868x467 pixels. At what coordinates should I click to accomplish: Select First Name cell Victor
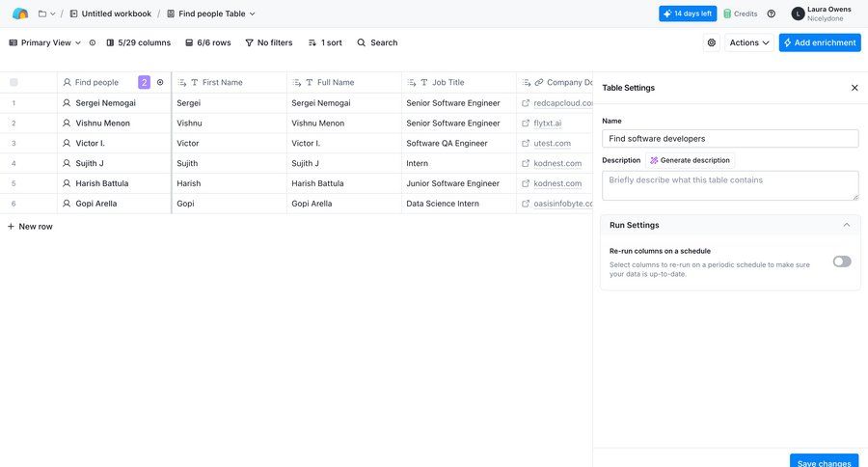click(230, 144)
